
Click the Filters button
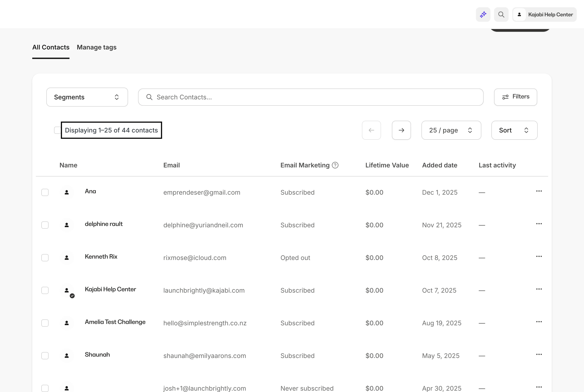[515, 97]
